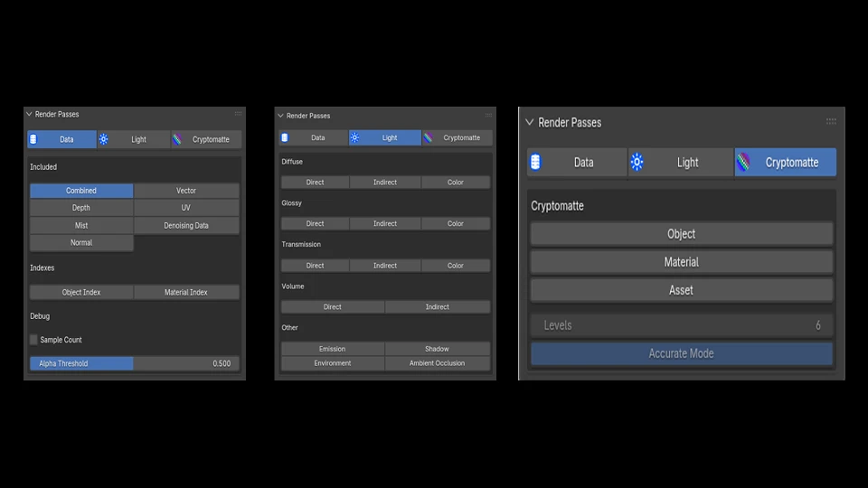Image resolution: width=868 pixels, height=488 pixels.
Task: Click the grip dots icon in the Diffuse/Glossy panel header
Action: click(x=488, y=115)
